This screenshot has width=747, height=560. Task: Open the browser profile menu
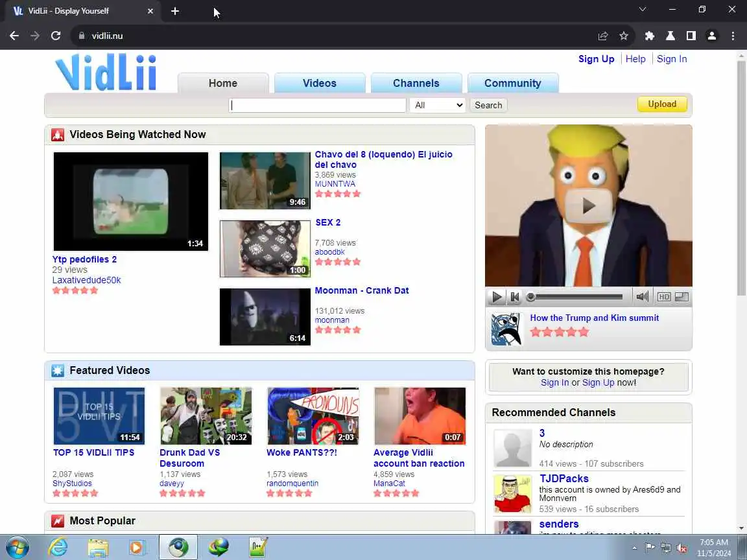[x=712, y=36]
